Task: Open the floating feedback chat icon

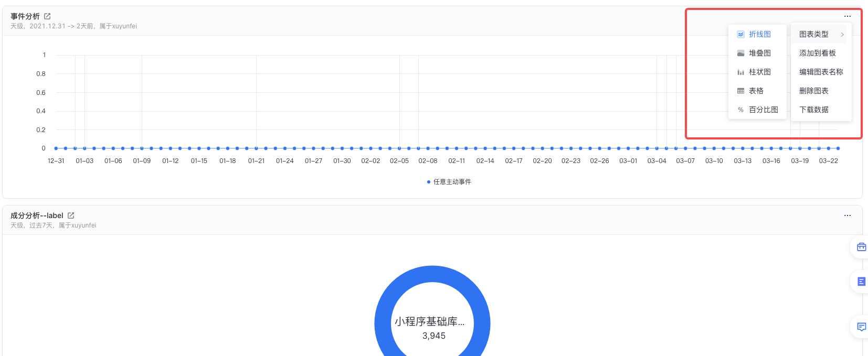Action: point(861,327)
